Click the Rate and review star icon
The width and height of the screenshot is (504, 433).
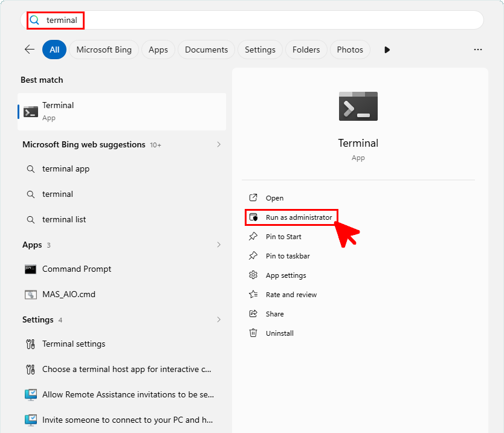coord(253,294)
